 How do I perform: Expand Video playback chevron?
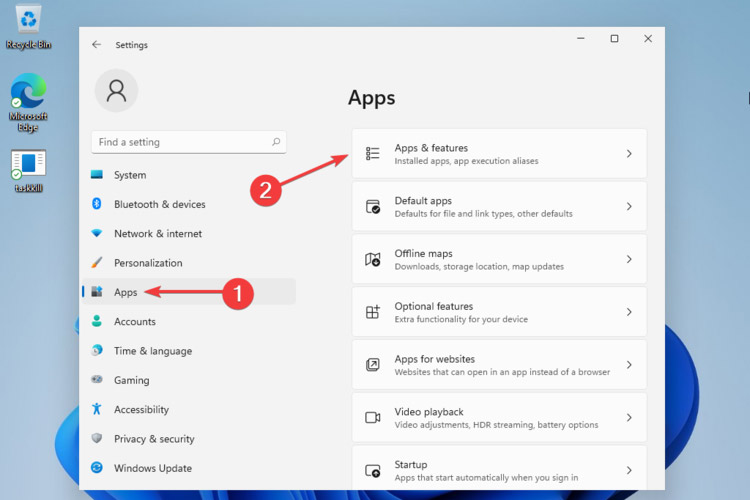(629, 417)
